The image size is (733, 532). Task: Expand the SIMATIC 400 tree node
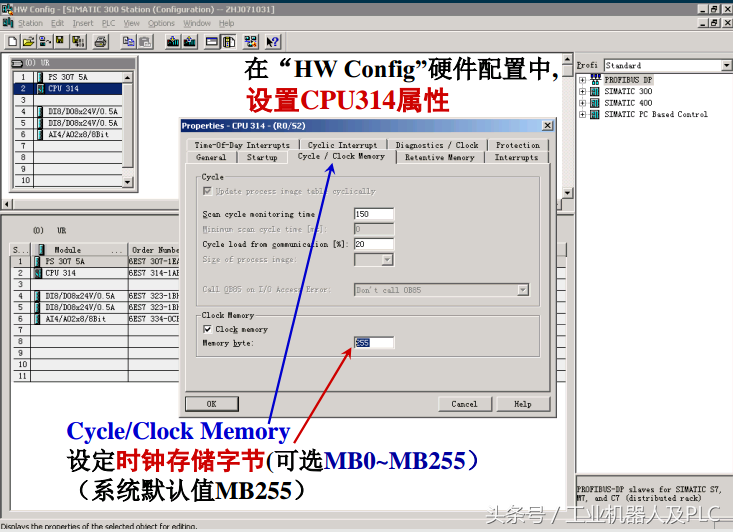pos(582,103)
